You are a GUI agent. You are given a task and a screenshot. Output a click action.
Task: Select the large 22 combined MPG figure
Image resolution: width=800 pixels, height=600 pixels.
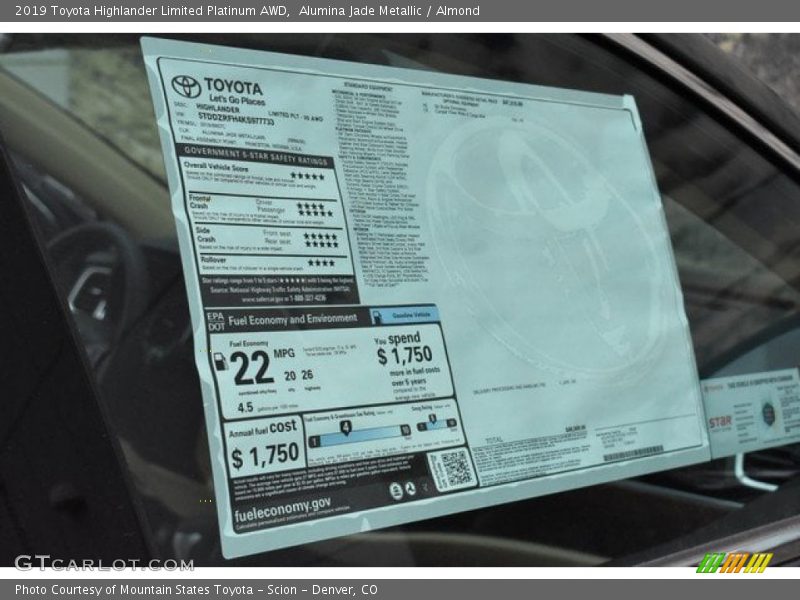251,367
